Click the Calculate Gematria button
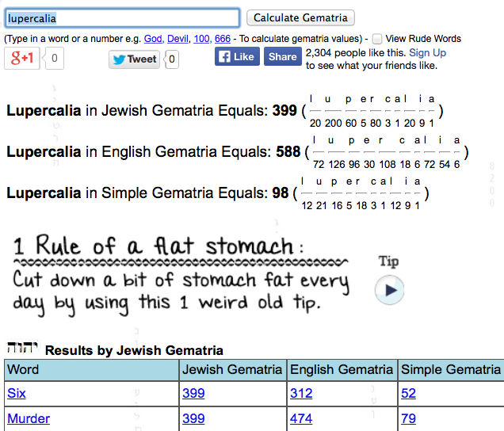 (x=300, y=17)
